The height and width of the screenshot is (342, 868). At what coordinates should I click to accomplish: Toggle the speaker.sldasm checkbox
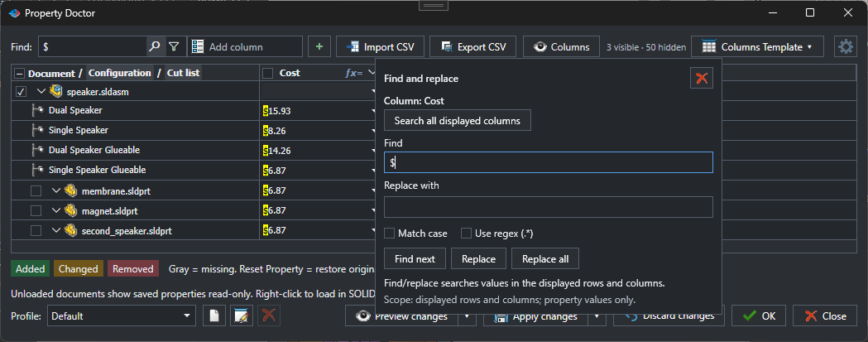(x=21, y=91)
